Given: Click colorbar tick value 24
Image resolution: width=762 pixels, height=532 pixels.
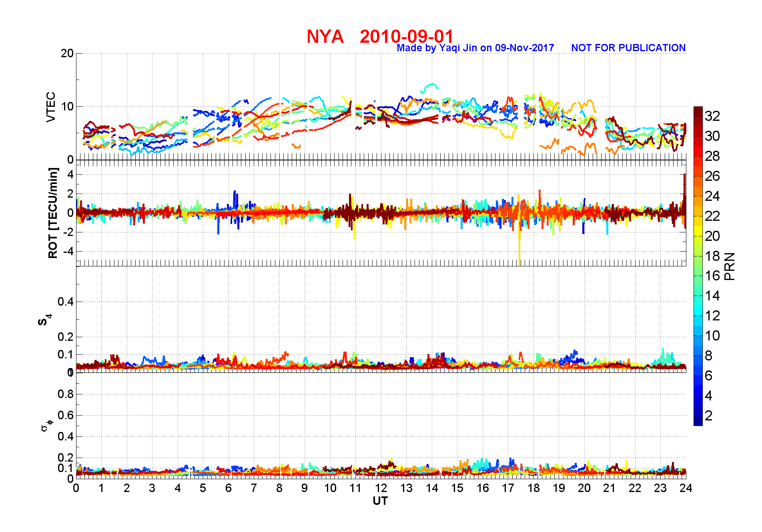Looking at the screenshot, I should (712, 196).
